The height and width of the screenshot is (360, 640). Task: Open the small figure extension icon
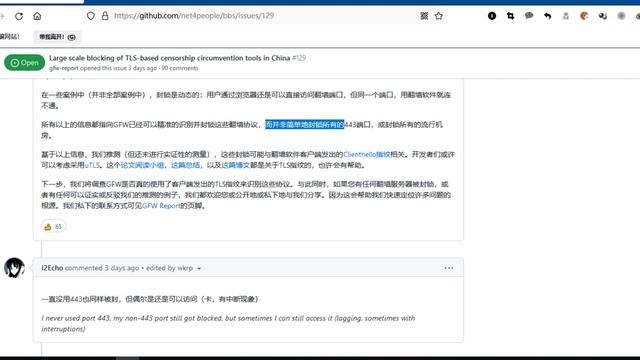pos(566,16)
